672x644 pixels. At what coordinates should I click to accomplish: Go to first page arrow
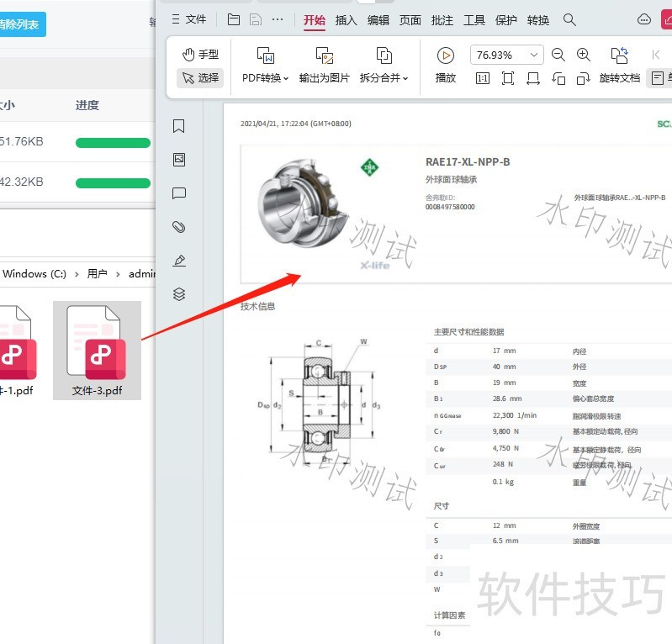coord(656,55)
